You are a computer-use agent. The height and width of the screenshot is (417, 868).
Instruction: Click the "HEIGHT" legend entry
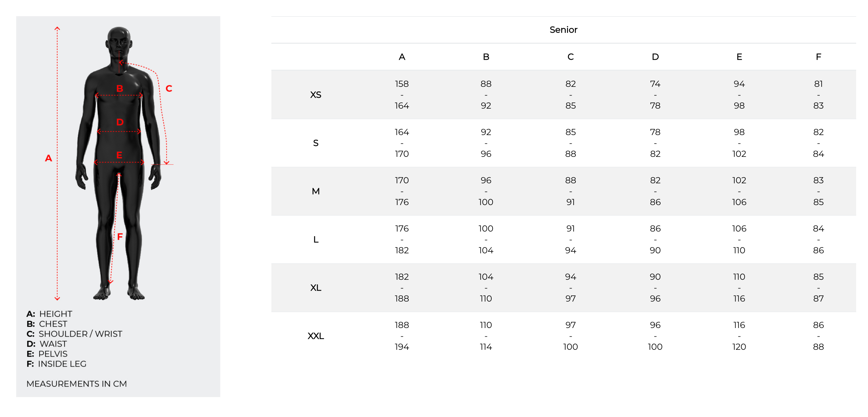[55, 314]
